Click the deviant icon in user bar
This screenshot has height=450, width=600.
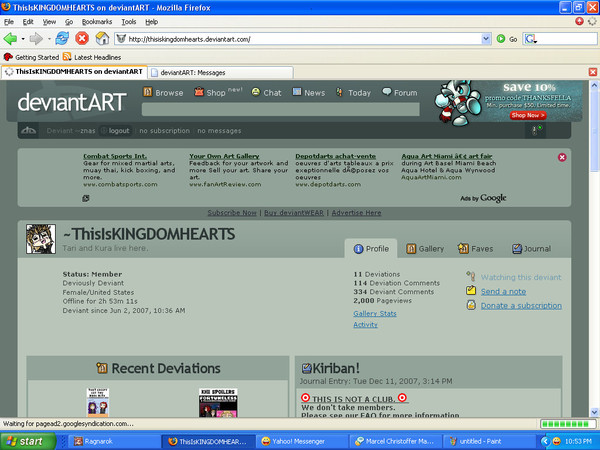point(29,131)
